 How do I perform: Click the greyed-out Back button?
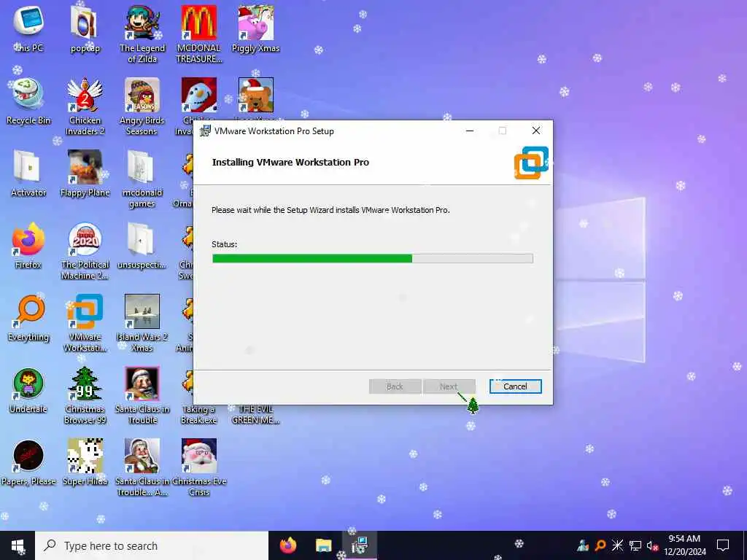(x=395, y=386)
